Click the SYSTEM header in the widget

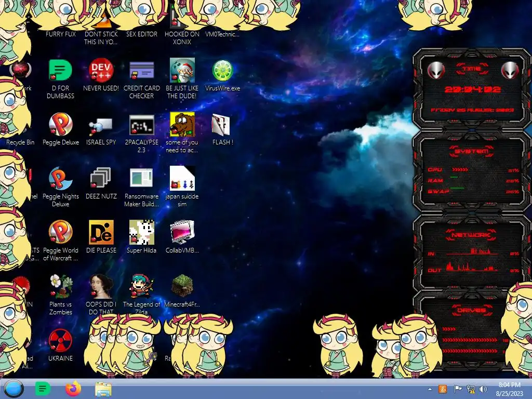472,151
